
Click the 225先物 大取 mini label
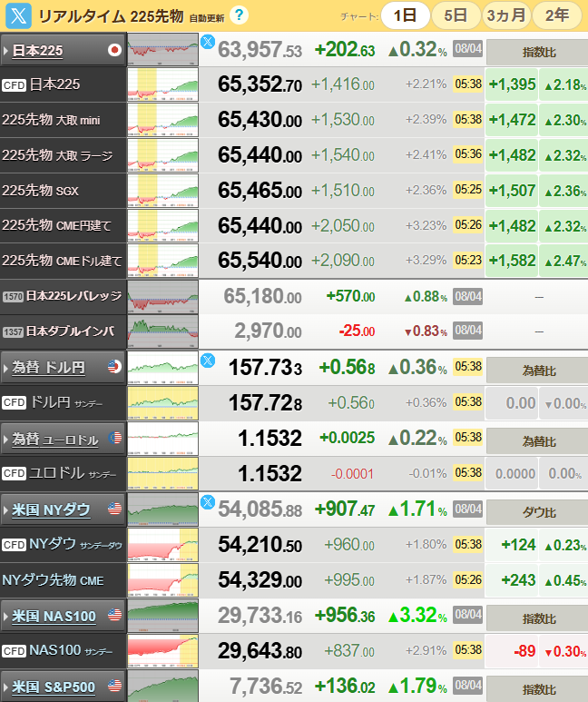click(51, 120)
